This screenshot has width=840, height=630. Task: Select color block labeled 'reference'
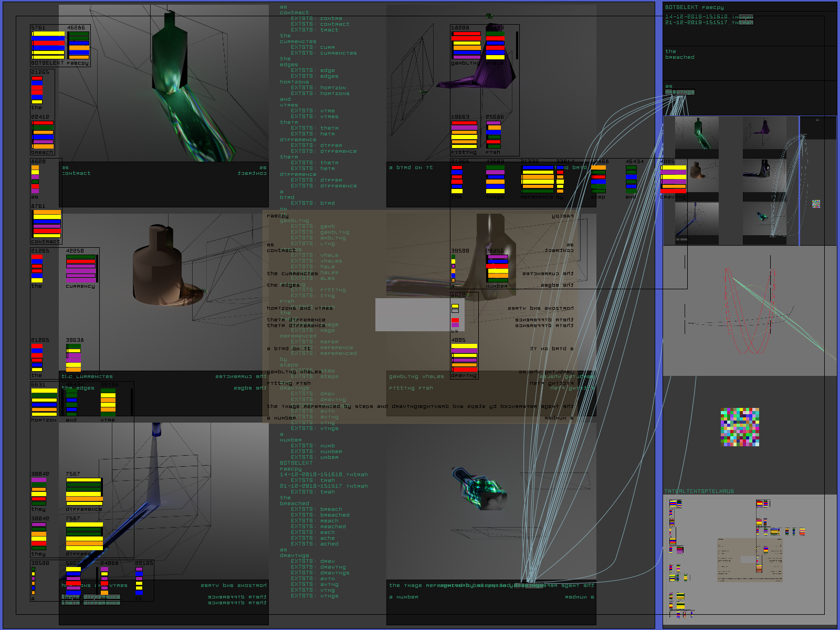tap(538, 179)
